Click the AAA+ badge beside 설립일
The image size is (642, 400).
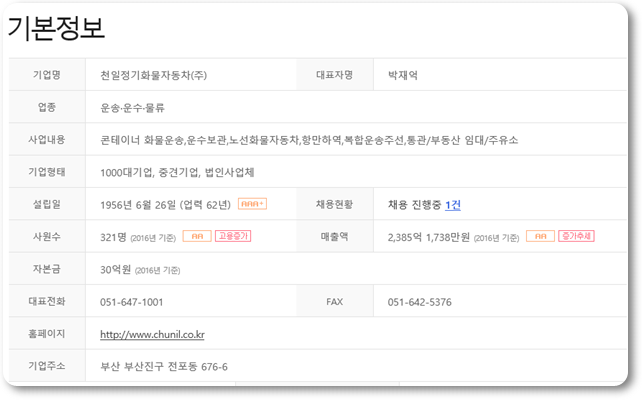coord(252,204)
